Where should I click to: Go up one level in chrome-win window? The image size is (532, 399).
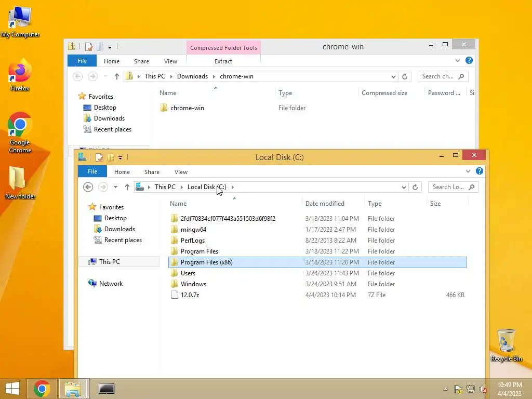(x=117, y=76)
